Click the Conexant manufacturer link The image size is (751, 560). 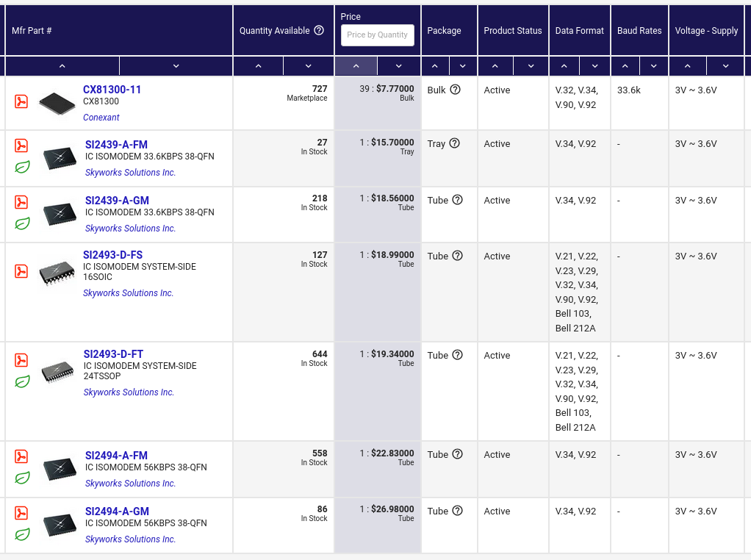tap(101, 118)
